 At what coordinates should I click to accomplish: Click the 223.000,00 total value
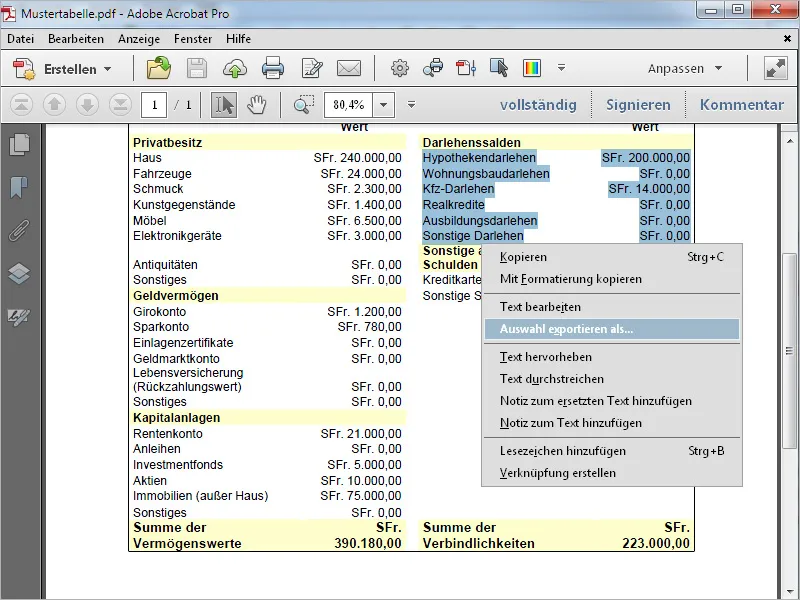click(x=656, y=543)
